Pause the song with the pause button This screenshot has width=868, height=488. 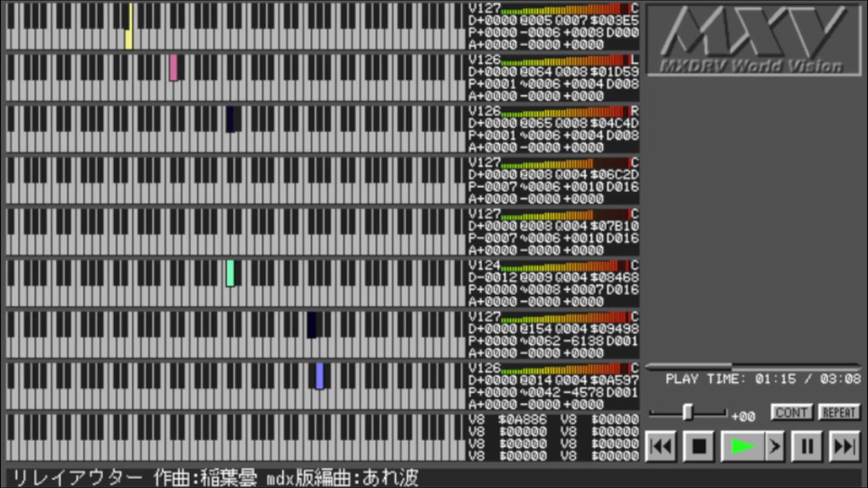tap(807, 446)
